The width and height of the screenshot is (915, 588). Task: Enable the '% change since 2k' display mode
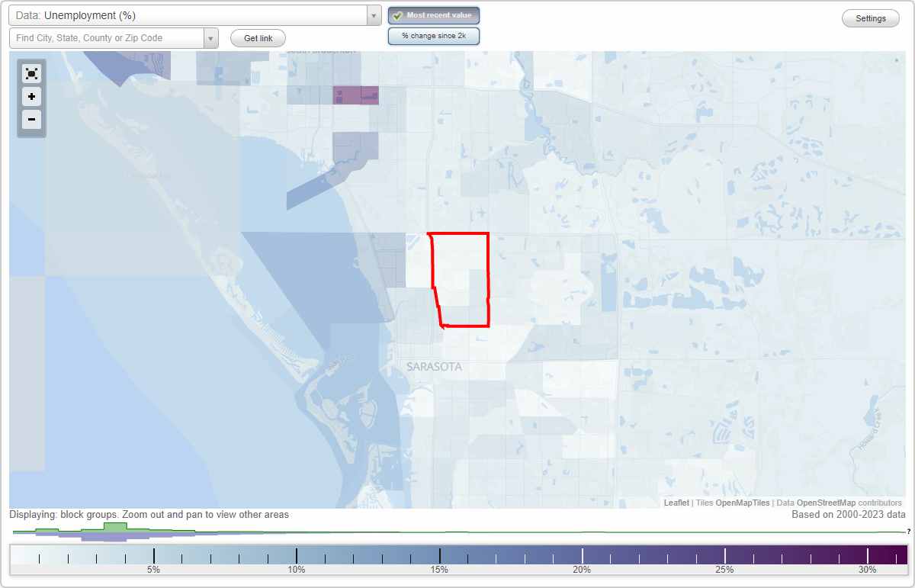click(433, 35)
